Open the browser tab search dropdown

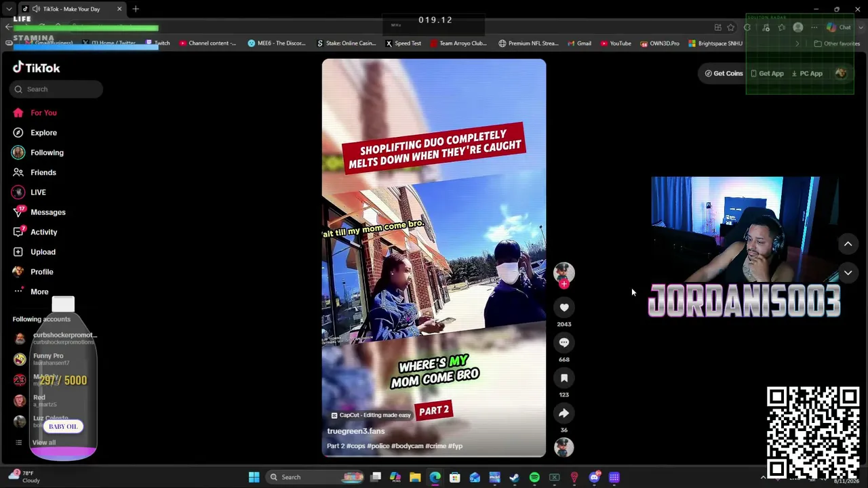click(x=9, y=9)
